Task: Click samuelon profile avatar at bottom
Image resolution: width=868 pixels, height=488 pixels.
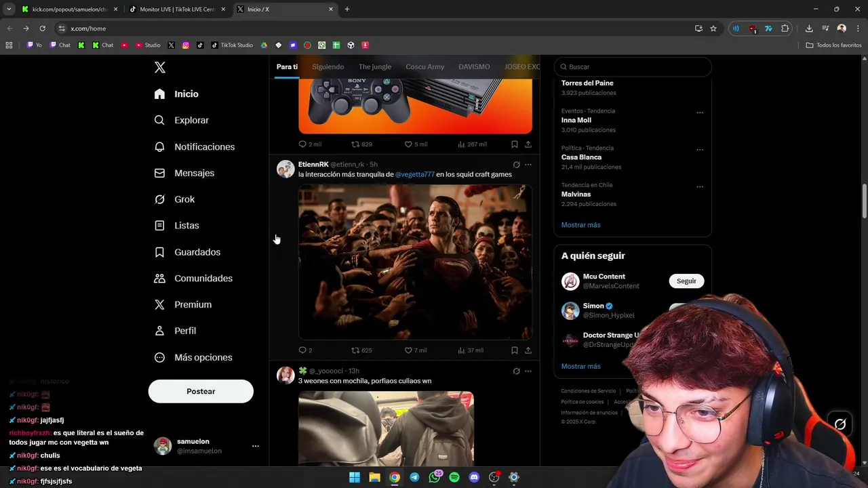Action: (x=163, y=446)
